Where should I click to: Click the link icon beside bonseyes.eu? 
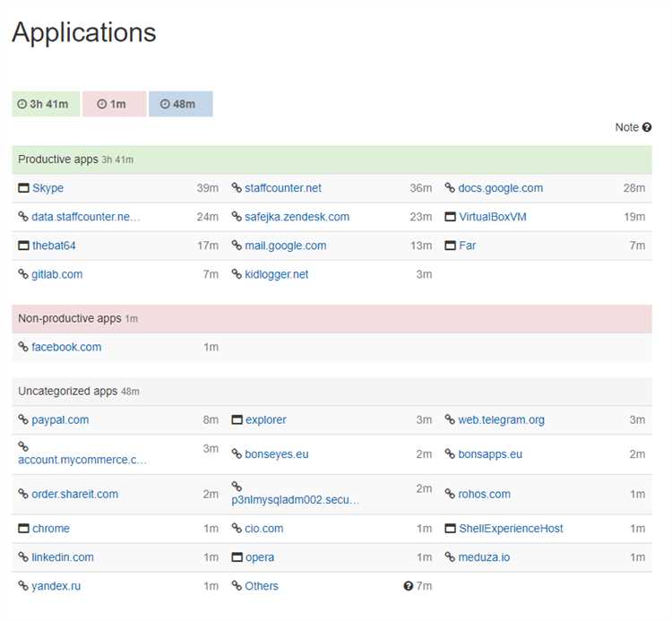point(237,453)
